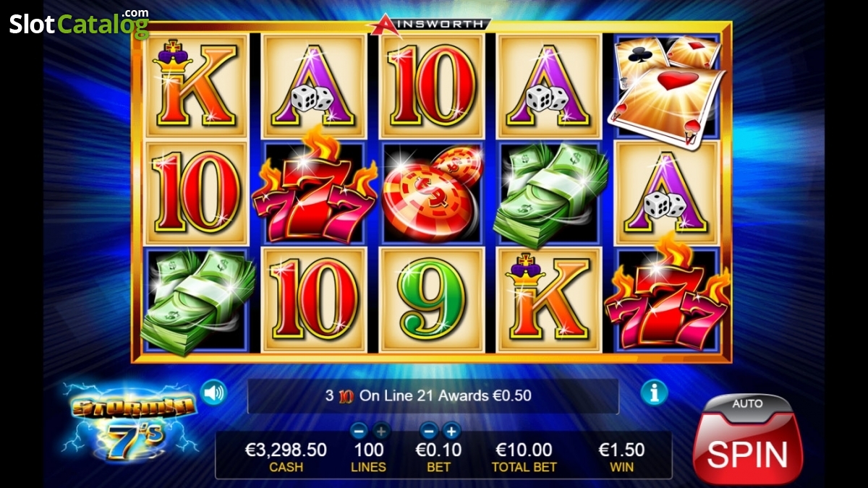868x488 pixels.
Task: Open the paytable info icon
Action: [654, 393]
